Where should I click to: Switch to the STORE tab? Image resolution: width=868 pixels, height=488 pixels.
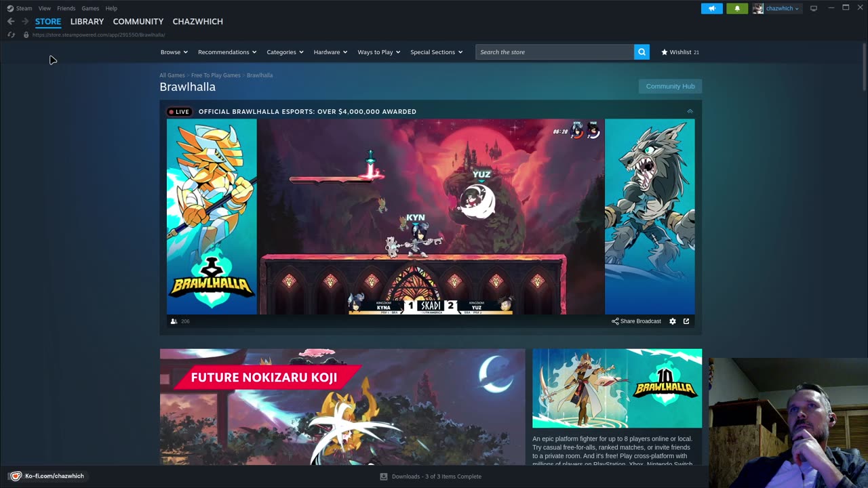48,22
